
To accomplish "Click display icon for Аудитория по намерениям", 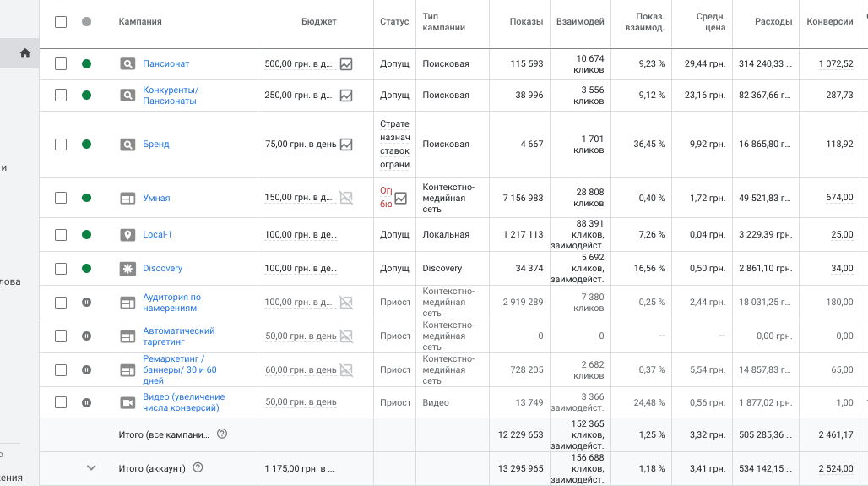I will 127,303.
